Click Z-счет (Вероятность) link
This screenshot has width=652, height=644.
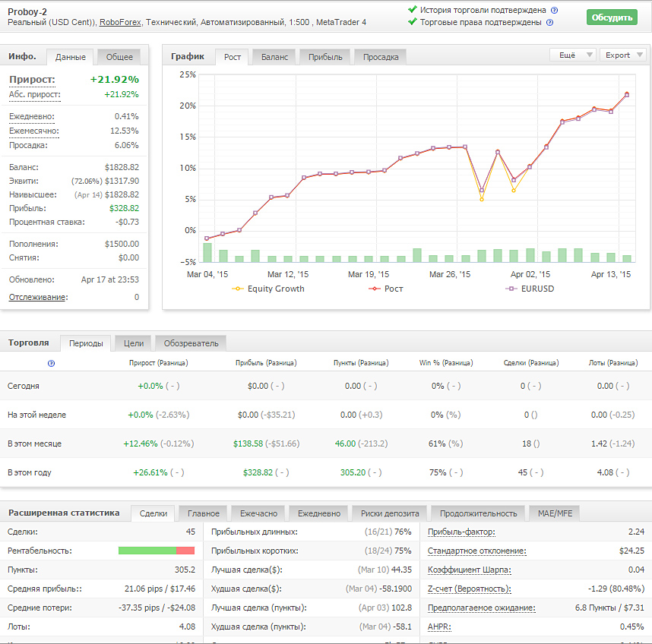[470, 589]
